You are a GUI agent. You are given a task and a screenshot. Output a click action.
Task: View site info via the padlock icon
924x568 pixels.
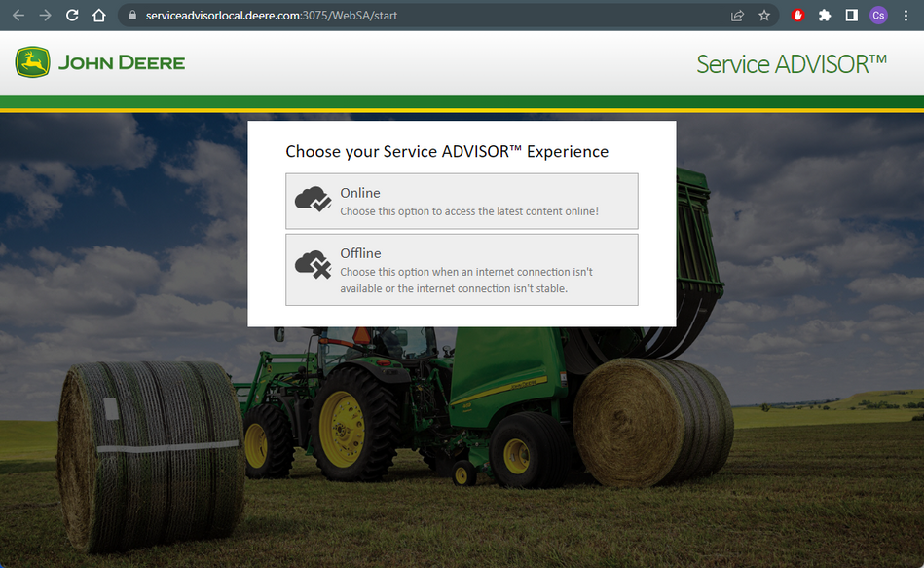(133, 16)
